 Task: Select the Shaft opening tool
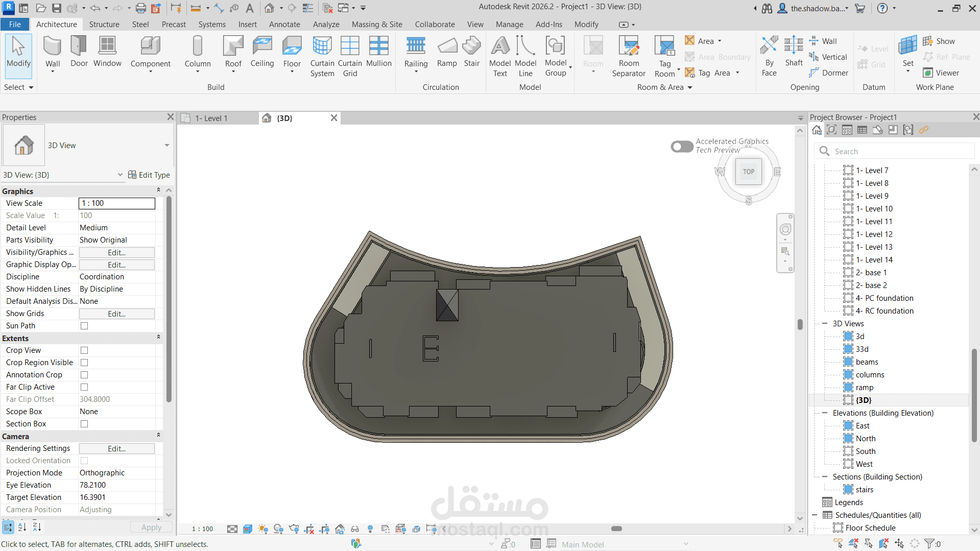pos(794,52)
